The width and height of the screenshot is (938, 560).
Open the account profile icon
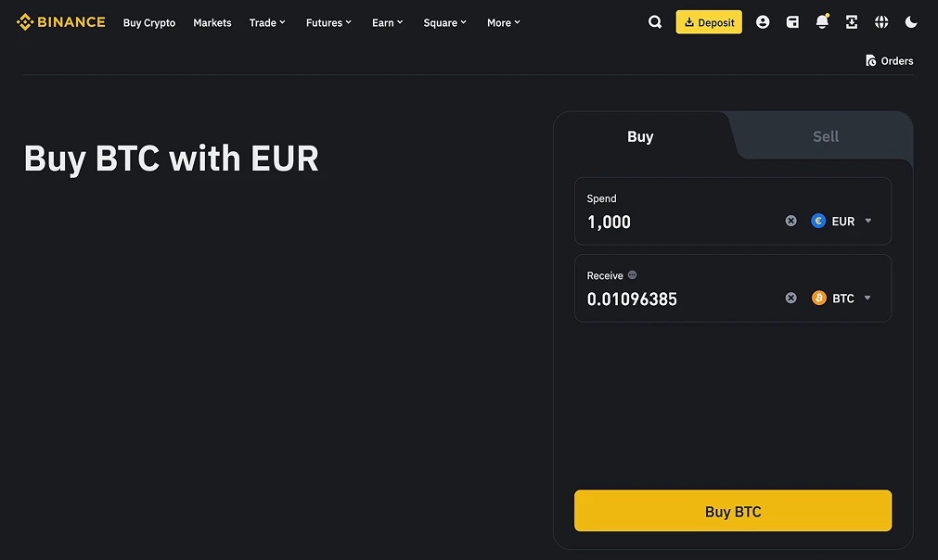click(x=763, y=22)
